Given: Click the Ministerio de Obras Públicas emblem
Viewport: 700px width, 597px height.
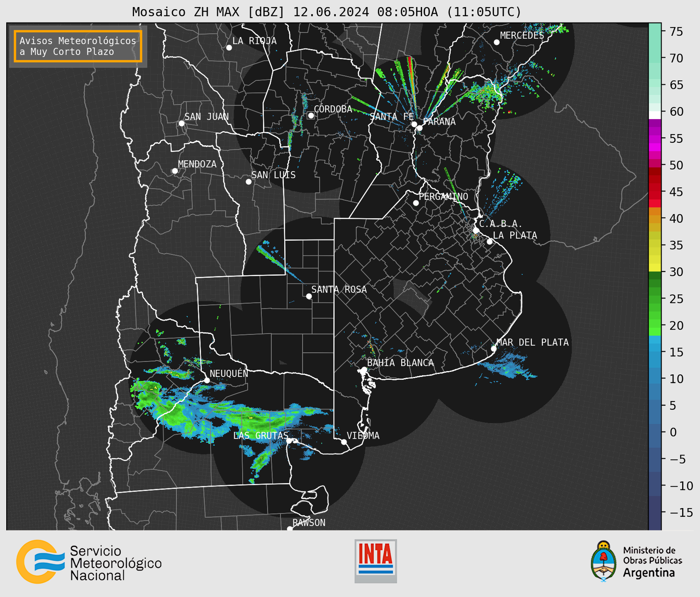Looking at the screenshot, I should click(x=603, y=561).
